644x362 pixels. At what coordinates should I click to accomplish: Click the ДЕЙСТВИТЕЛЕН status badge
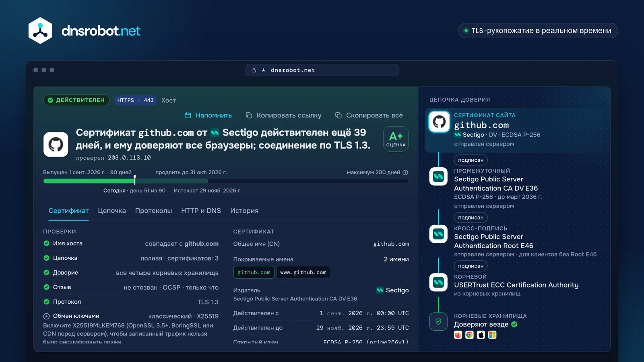[76, 100]
